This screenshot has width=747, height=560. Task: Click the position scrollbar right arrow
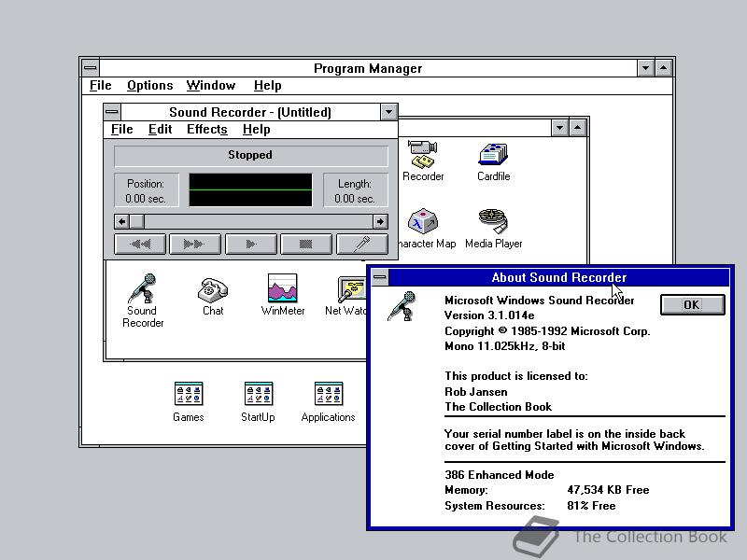point(380,222)
